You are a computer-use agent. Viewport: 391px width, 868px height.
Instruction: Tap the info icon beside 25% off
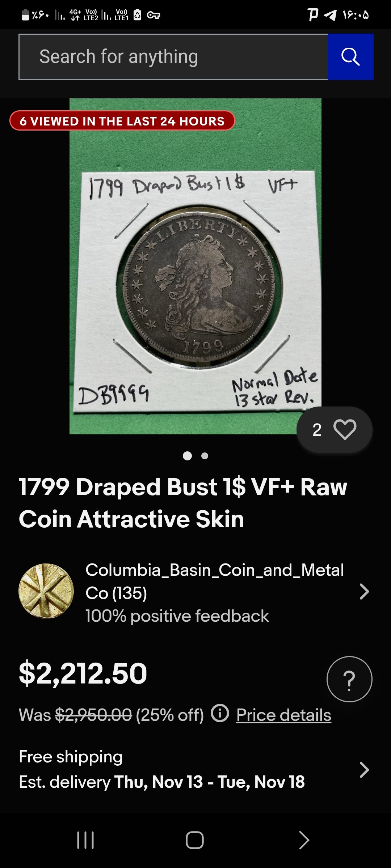pyautogui.click(x=220, y=714)
